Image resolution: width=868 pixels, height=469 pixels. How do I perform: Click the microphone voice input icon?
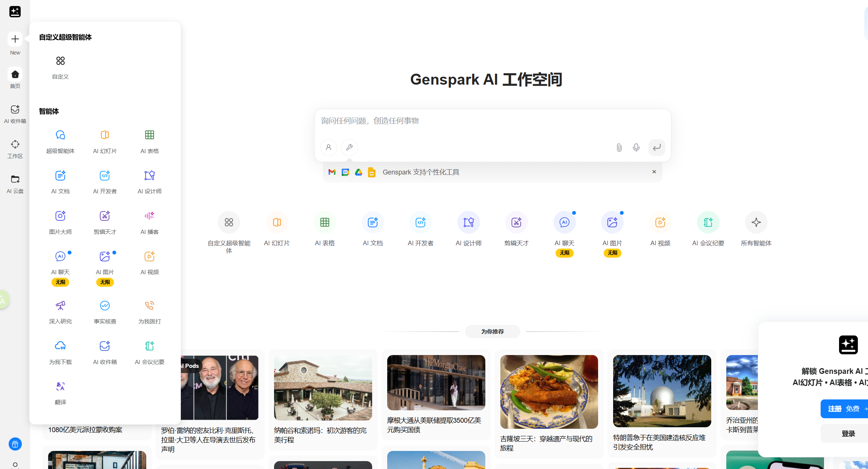point(636,147)
